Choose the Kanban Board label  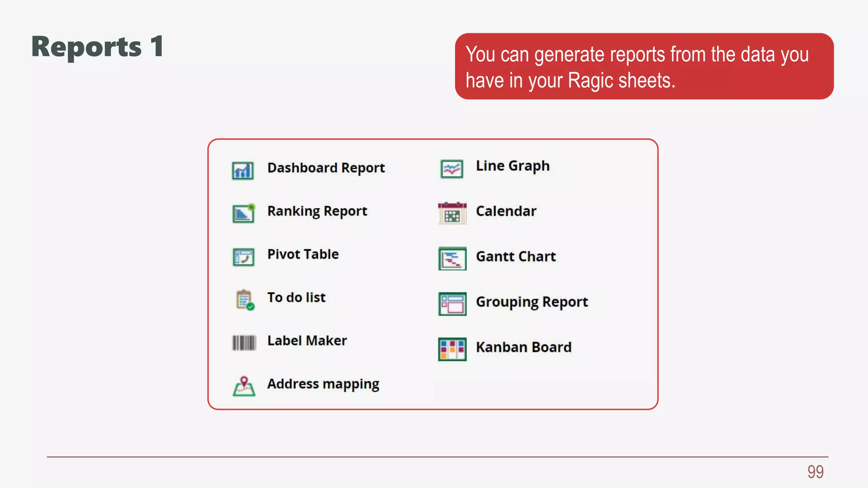[x=523, y=347]
